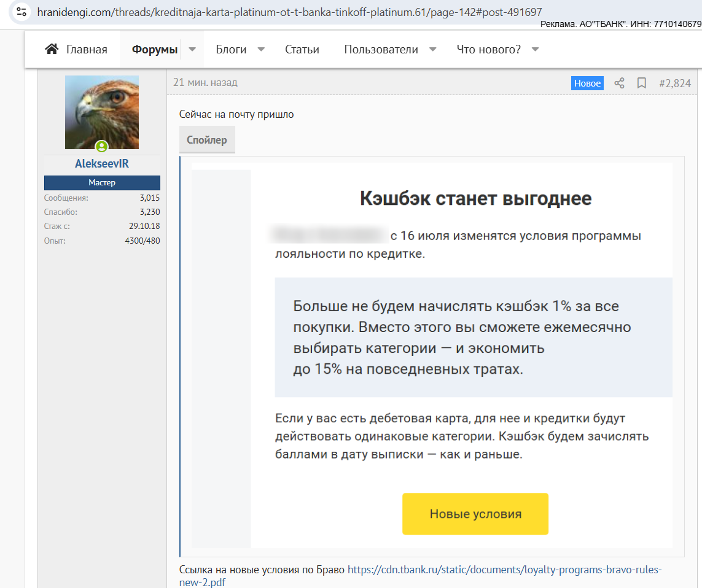Click Опыт value 4300/480
The image size is (702, 588).
(x=142, y=241)
